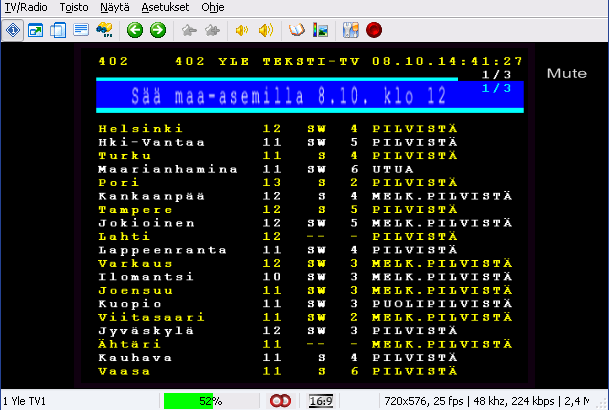Screen dimensions: 610x412
Task: Click the open book icon
Action: click(296, 30)
